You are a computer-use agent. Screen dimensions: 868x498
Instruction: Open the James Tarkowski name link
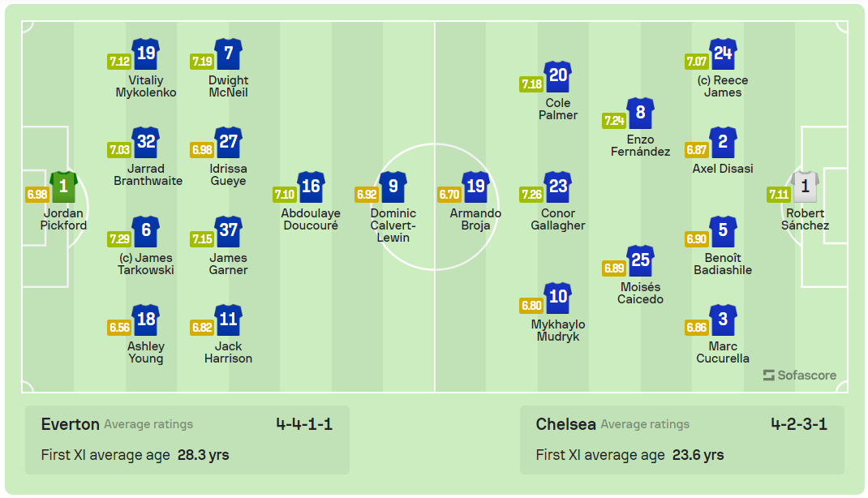(146, 264)
